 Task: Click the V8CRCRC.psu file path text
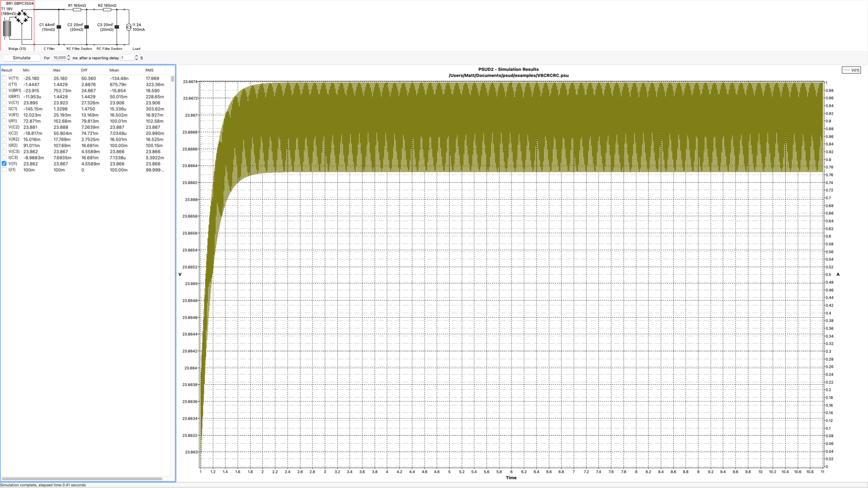pyautogui.click(x=509, y=75)
